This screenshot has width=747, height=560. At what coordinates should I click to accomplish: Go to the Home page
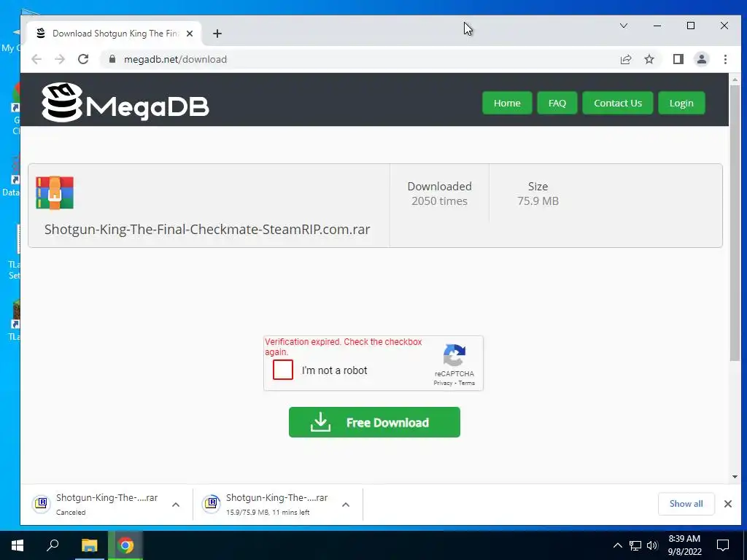[x=507, y=103]
